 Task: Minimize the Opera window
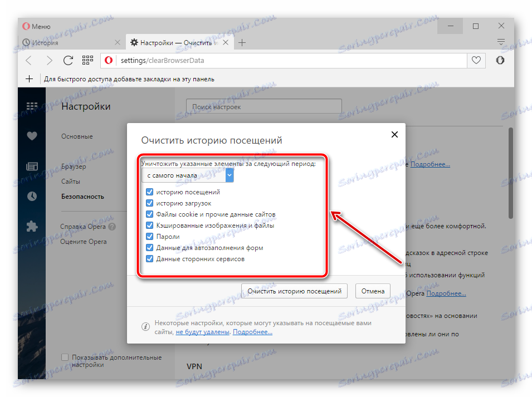pyautogui.click(x=450, y=26)
